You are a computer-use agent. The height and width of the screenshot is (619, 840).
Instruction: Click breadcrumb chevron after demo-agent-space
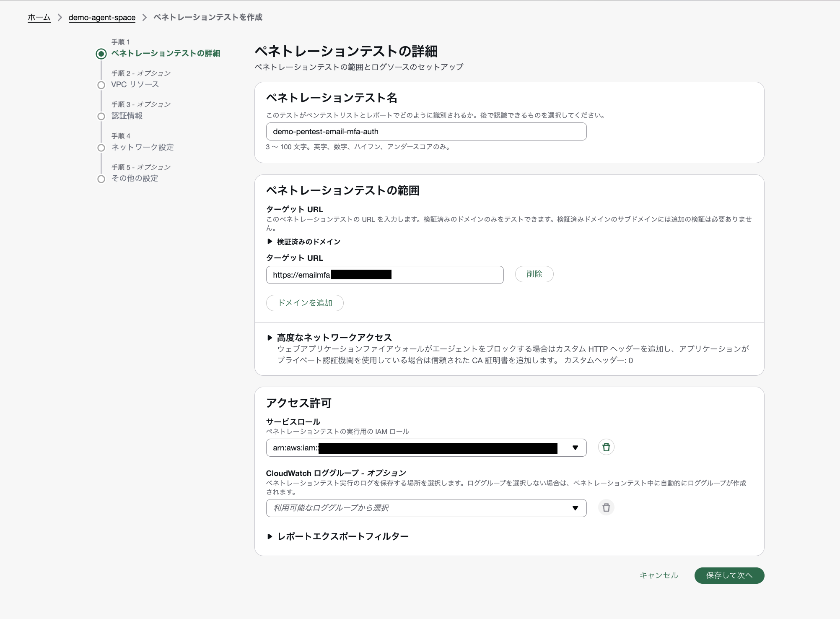[x=145, y=17]
